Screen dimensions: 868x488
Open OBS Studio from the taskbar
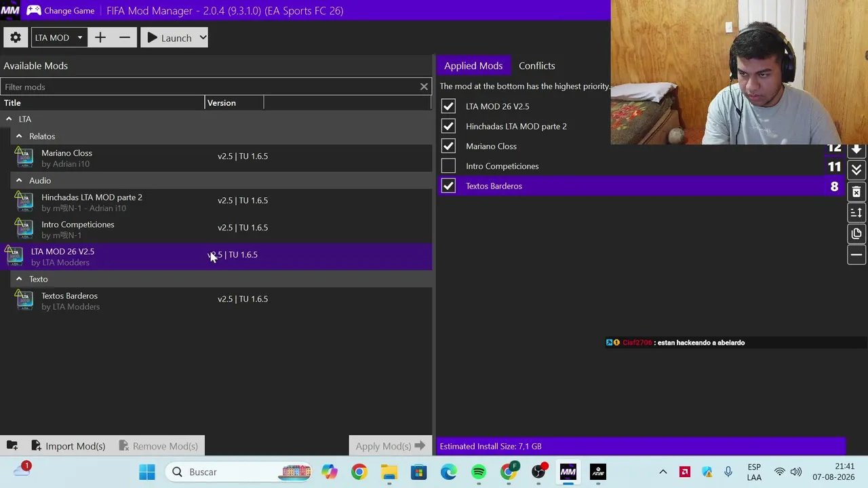[x=538, y=472]
